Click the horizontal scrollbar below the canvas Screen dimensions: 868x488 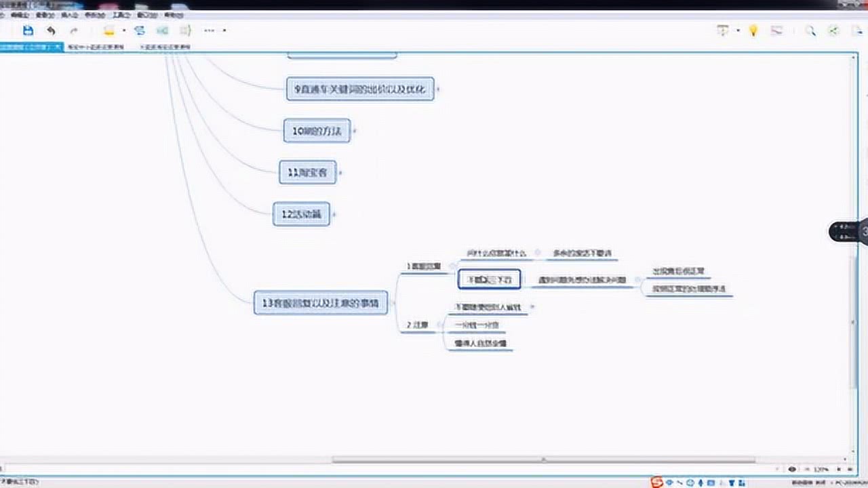(543, 460)
